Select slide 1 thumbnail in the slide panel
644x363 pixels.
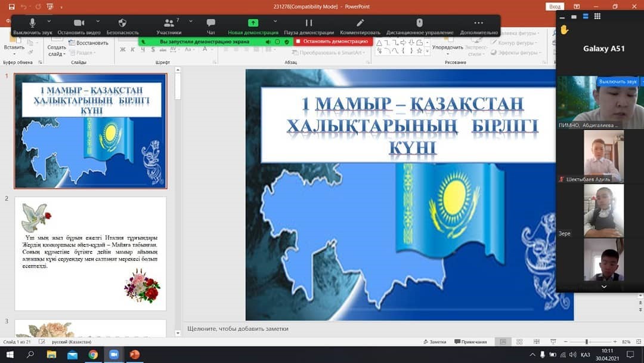click(91, 131)
